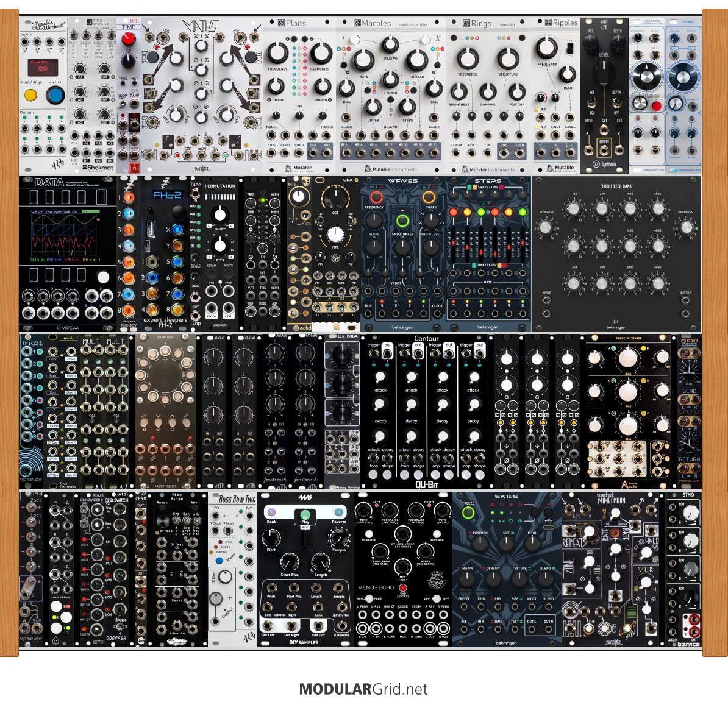Click the green Freeze button on Skies
Image resolution: width=728 pixels, height=702 pixels.
pyautogui.click(x=468, y=513)
